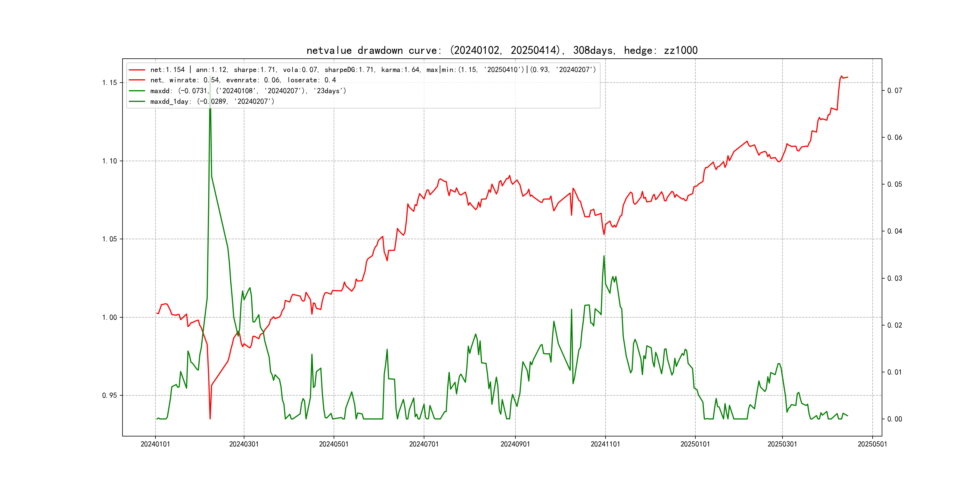The image size is (980, 490).
Task: Click the 0.00 right y-axis label
Action: pyautogui.click(x=894, y=419)
